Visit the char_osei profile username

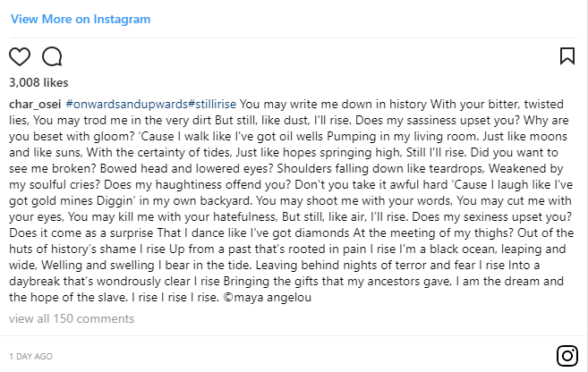[35, 104]
